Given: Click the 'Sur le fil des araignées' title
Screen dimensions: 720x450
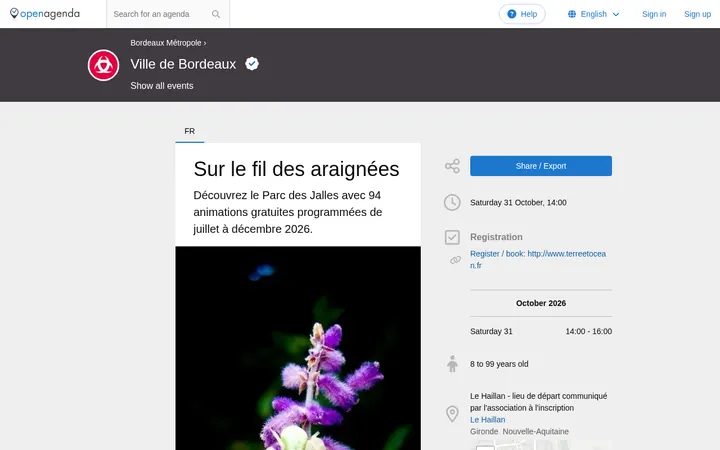Looking at the screenshot, I should click(296, 169).
